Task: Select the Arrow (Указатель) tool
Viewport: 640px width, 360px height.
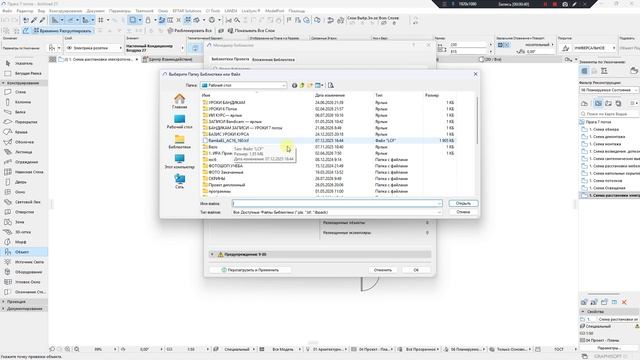Action: 24,63
